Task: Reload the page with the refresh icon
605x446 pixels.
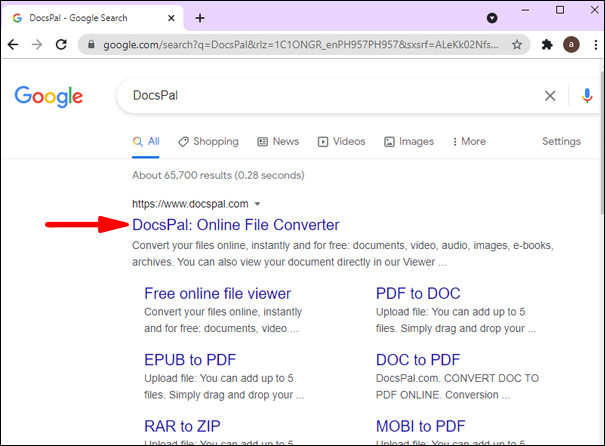Action: point(61,45)
